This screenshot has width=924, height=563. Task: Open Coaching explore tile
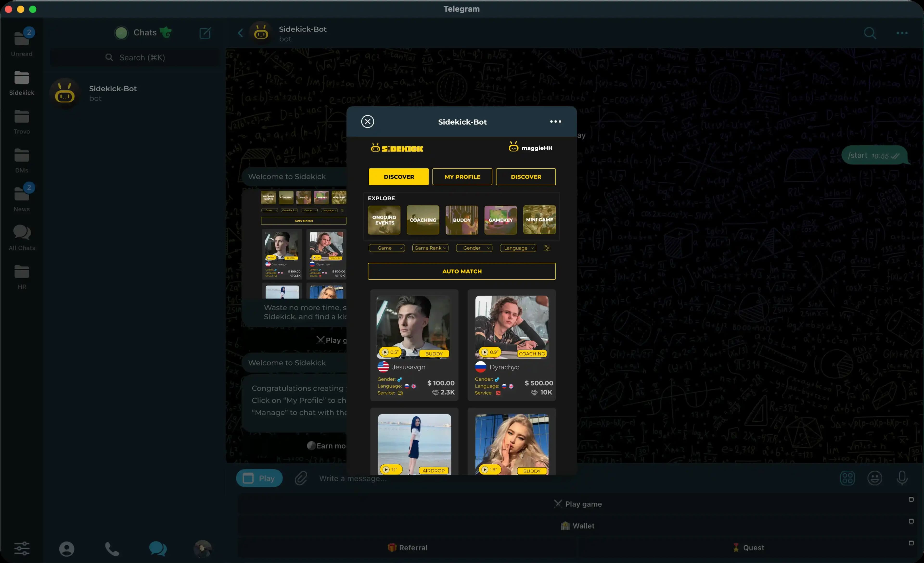click(423, 220)
